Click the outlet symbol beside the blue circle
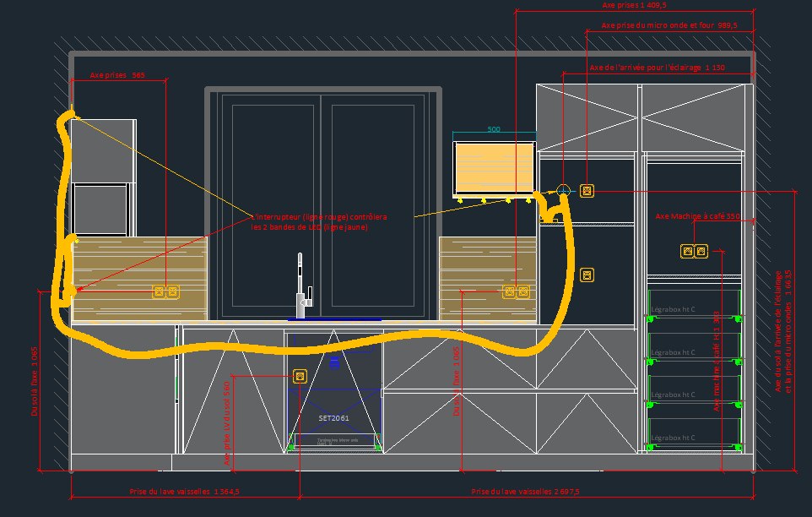 pyautogui.click(x=587, y=191)
